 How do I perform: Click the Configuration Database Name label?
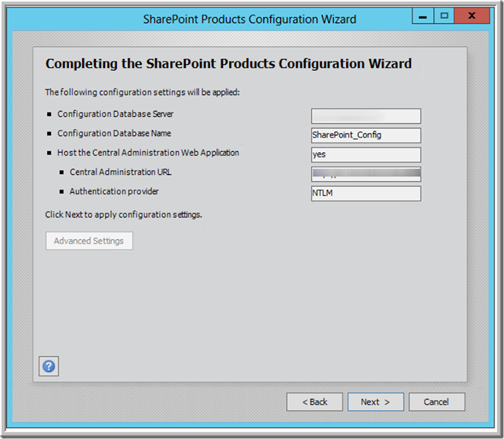click(114, 134)
